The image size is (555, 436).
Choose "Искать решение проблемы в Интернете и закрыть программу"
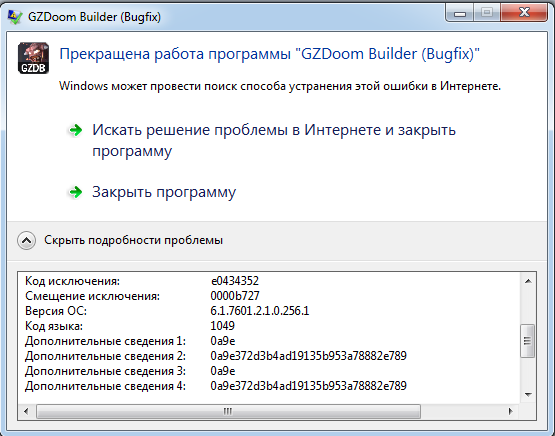274,140
